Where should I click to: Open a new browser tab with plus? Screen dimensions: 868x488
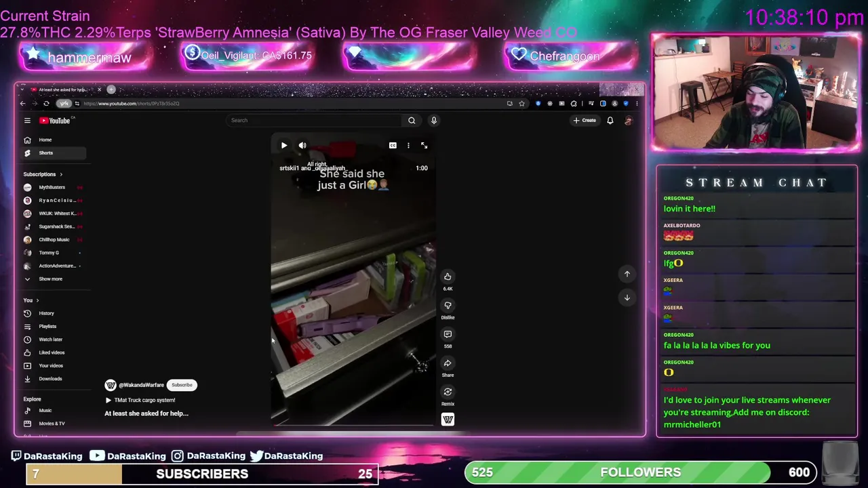111,89
